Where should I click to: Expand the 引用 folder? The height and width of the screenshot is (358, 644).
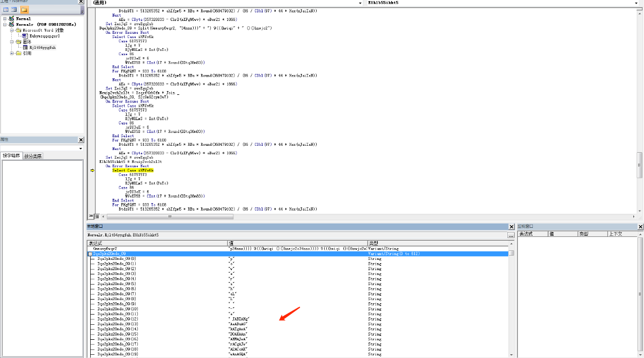click(x=11, y=53)
